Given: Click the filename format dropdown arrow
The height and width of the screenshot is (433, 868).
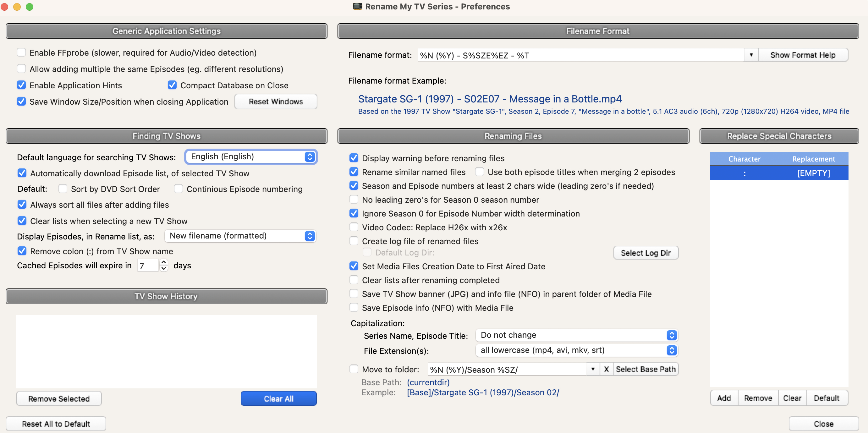Looking at the screenshot, I should (751, 55).
